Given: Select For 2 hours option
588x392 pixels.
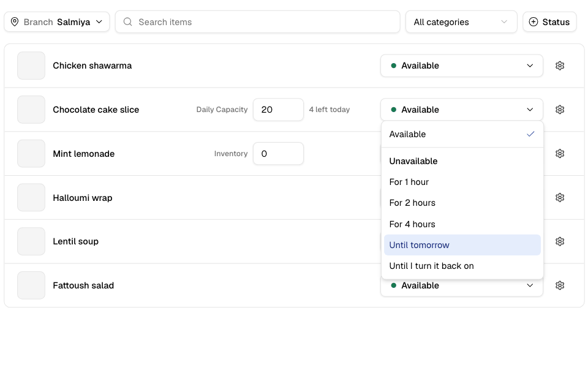Looking at the screenshot, I should point(462,203).
